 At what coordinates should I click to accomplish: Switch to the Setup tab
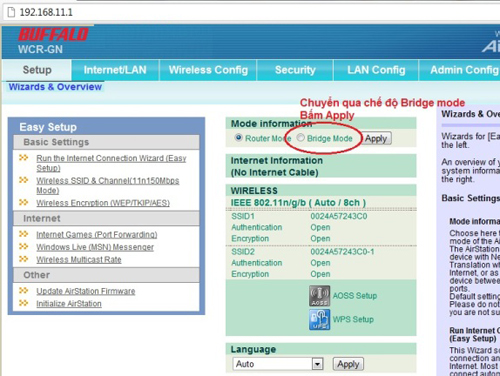37,70
